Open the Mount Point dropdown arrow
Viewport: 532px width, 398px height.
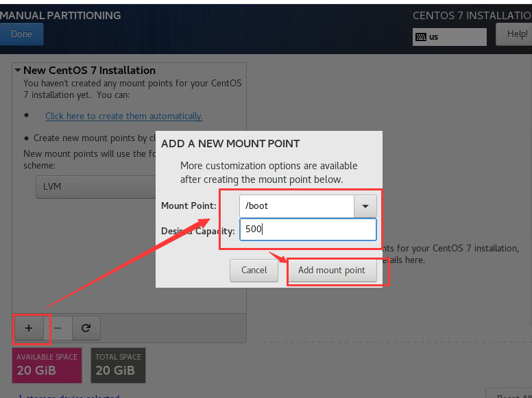pos(365,206)
